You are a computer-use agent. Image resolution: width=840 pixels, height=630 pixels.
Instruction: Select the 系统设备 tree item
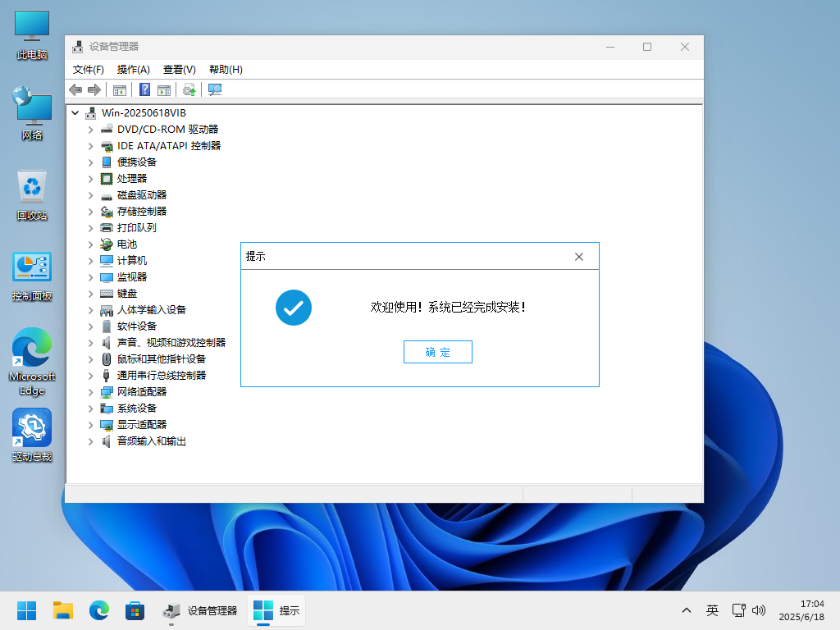pyautogui.click(x=137, y=409)
